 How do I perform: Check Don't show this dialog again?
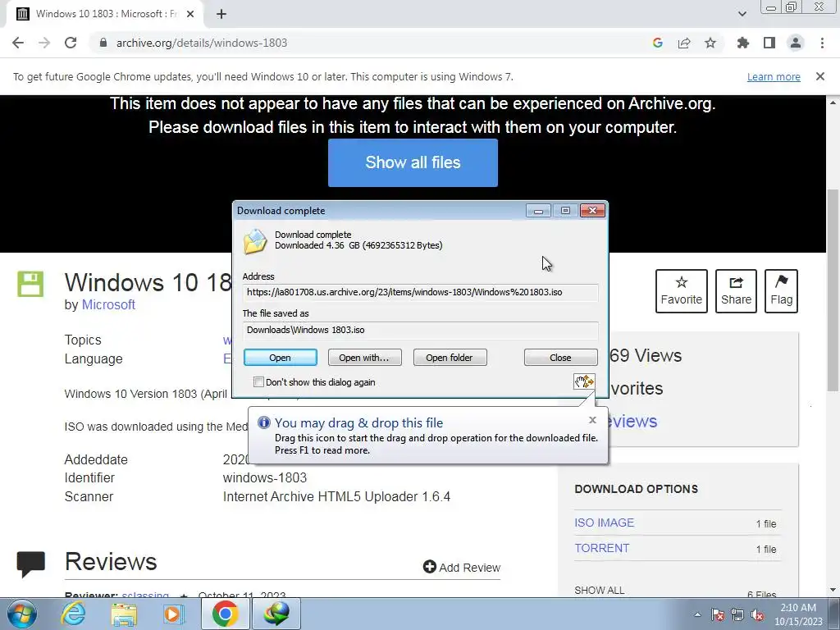tap(258, 382)
